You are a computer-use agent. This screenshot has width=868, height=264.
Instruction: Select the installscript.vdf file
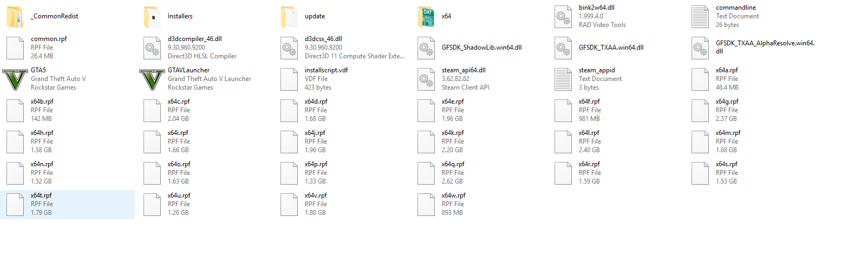pyautogui.click(x=343, y=79)
